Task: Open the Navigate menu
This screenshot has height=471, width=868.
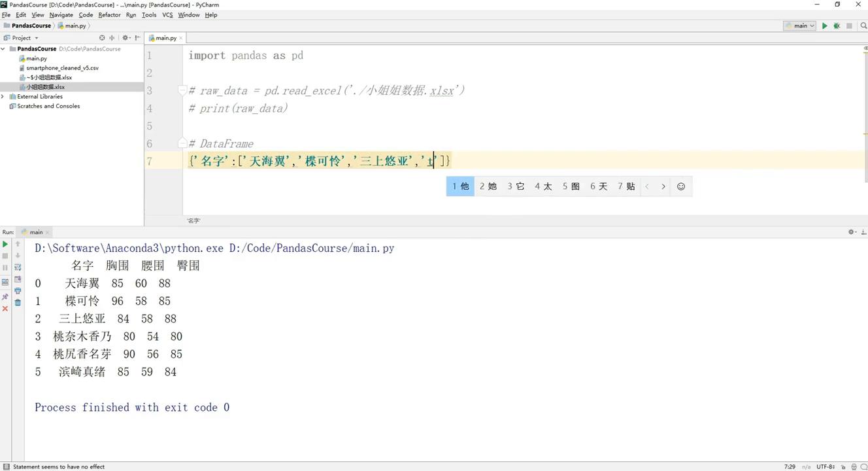Action: 61,14
